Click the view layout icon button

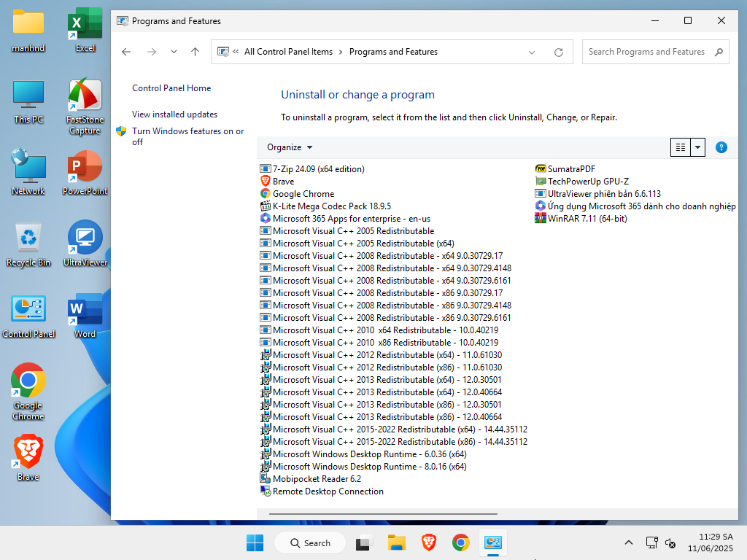[680, 147]
